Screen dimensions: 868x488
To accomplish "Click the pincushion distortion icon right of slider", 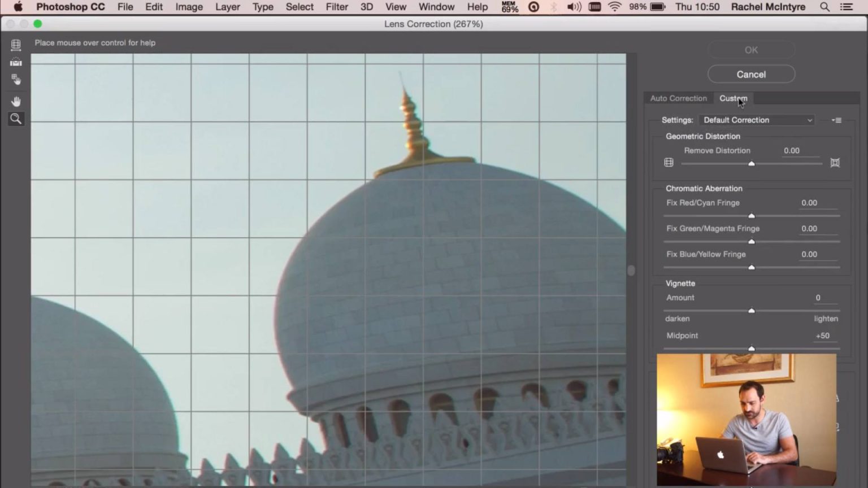I will 835,163.
